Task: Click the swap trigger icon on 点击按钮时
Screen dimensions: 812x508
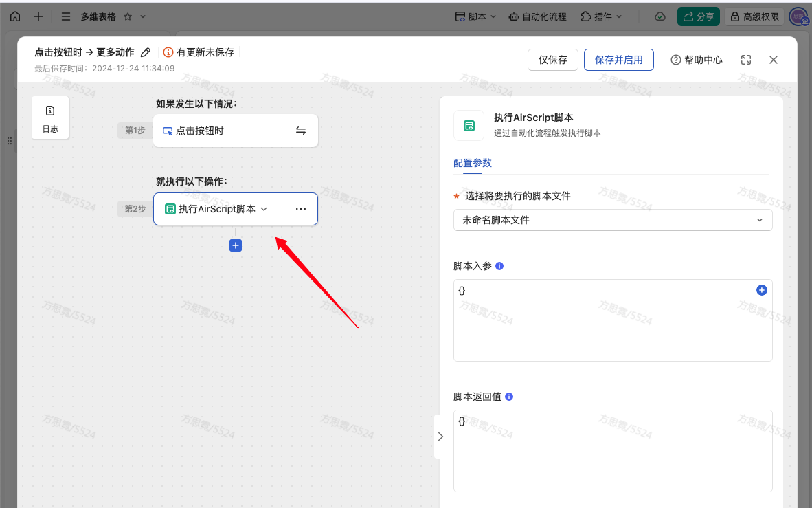Action: pyautogui.click(x=301, y=131)
